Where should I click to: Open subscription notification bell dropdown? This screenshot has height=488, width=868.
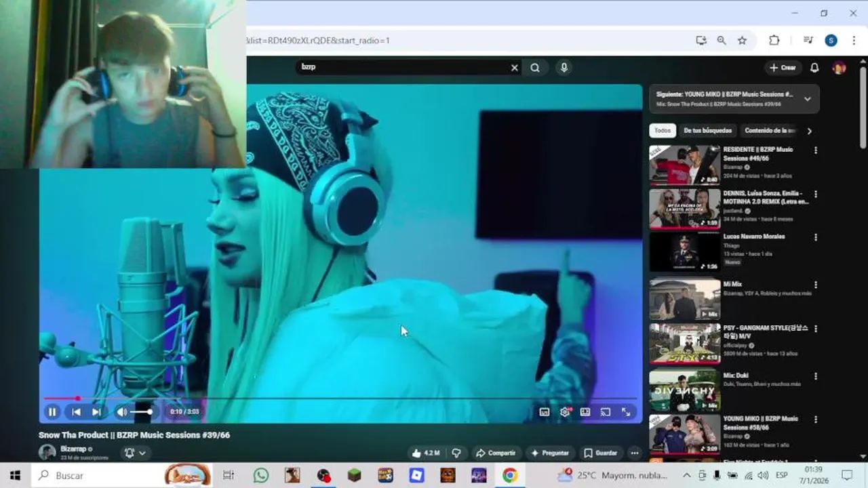(135, 453)
